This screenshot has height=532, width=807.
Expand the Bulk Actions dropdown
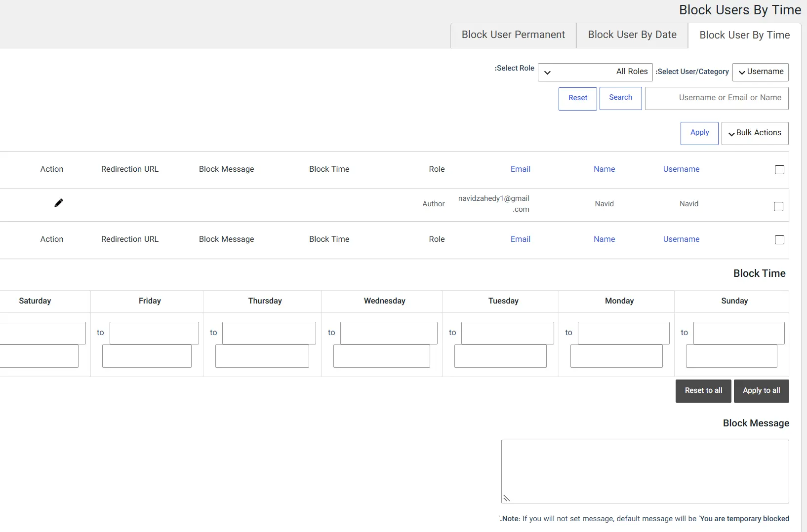pos(755,133)
